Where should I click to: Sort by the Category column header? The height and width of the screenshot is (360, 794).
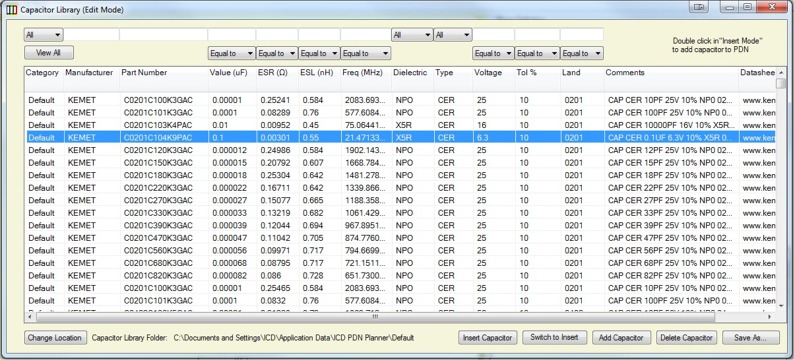coord(44,73)
